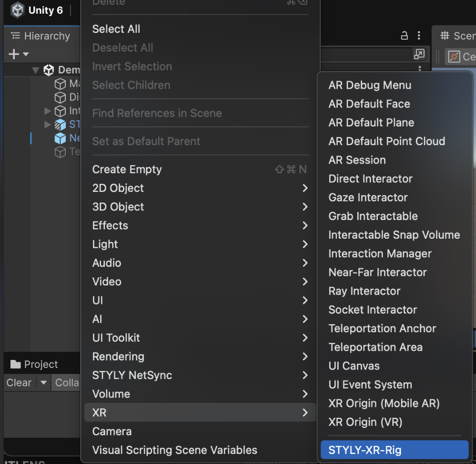
Task: Select the blue STYLY prefab cube icon
Action: point(60,125)
